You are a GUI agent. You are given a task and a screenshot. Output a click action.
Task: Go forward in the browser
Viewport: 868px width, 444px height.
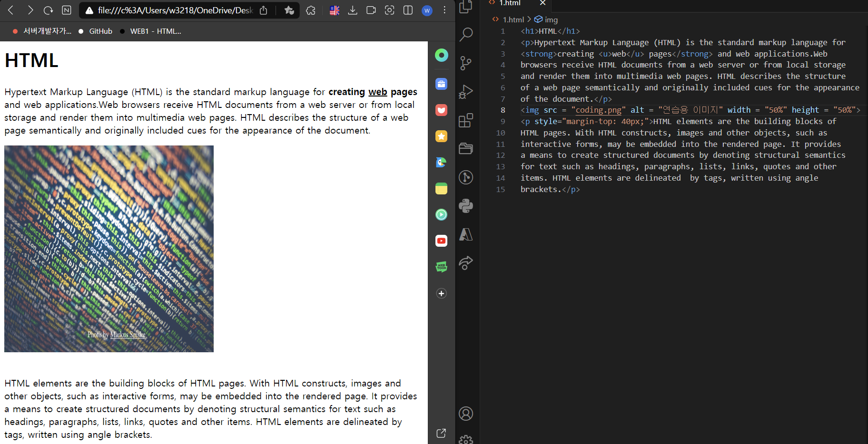coord(30,10)
